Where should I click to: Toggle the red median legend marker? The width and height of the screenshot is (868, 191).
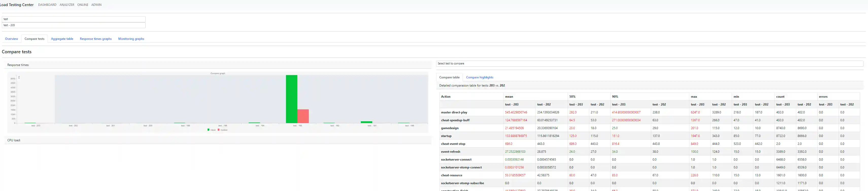tap(219, 130)
